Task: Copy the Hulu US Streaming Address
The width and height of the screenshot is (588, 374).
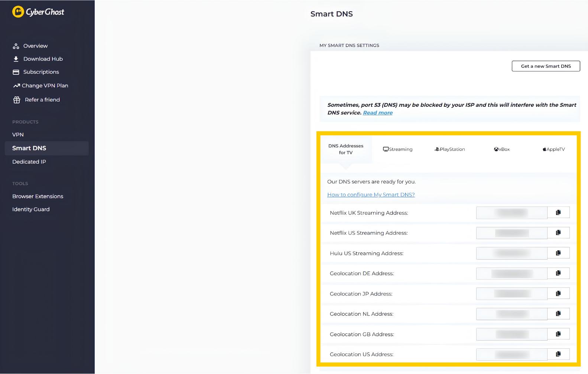Action: pyautogui.click(x=558, y=253)
